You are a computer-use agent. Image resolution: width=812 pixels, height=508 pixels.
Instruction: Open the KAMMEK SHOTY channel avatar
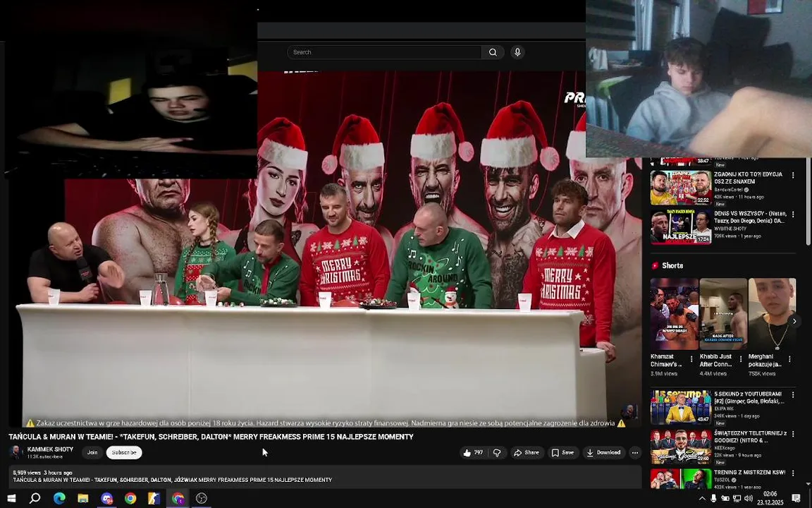[x=16, y=452]
